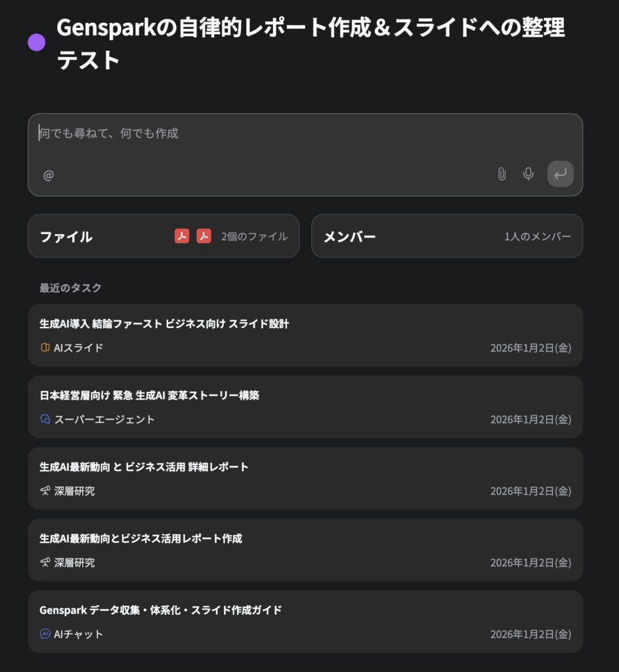Open the ファイル panel
The width and height of the screenshot is (619, 672).
click(66, 237)
